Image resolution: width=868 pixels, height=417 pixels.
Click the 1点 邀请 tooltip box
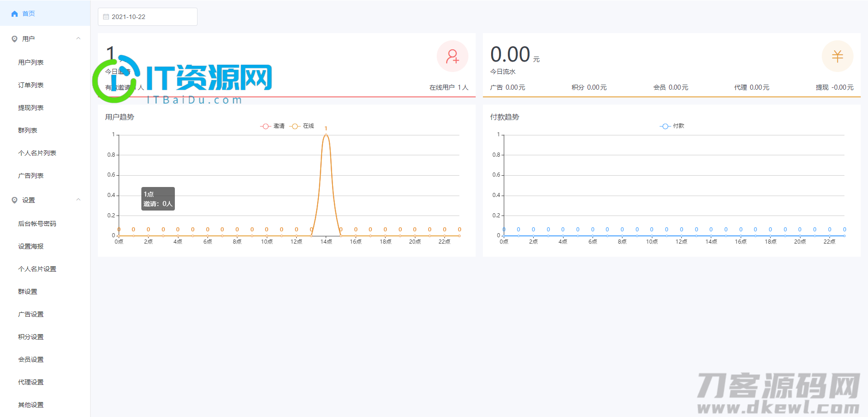point(158,199)
